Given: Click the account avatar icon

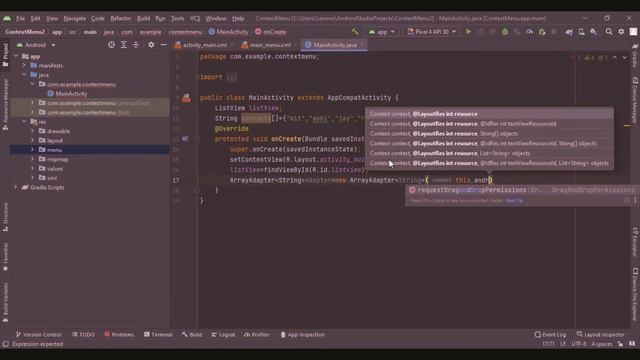Looking at the screenshot, I should (x=633, y=32).
